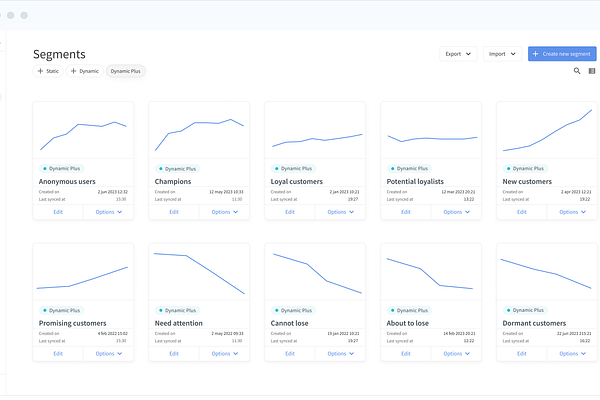The height and width of the screenshot is (400, 600).
Task: Edit the Need attention segment
Action: pos(174,354)
